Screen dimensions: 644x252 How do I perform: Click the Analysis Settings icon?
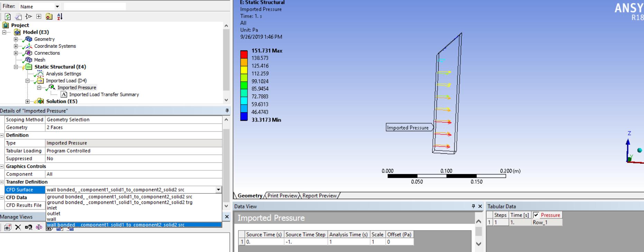40,74
